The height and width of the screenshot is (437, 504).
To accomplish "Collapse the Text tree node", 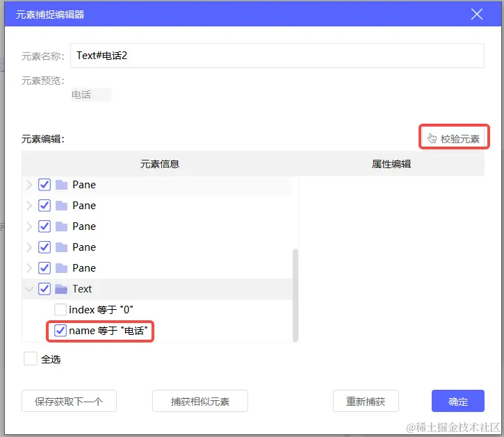I will point(29,289).
